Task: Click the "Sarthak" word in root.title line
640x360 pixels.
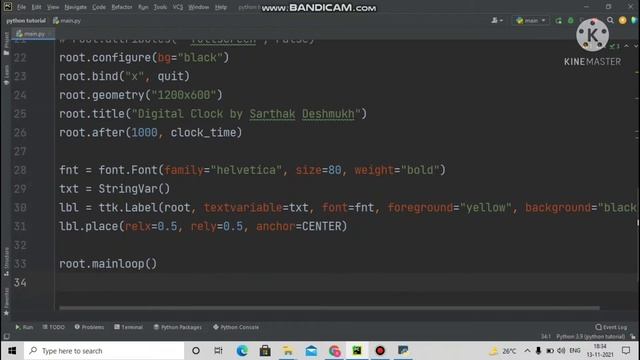Action: (x=272, y=113)
